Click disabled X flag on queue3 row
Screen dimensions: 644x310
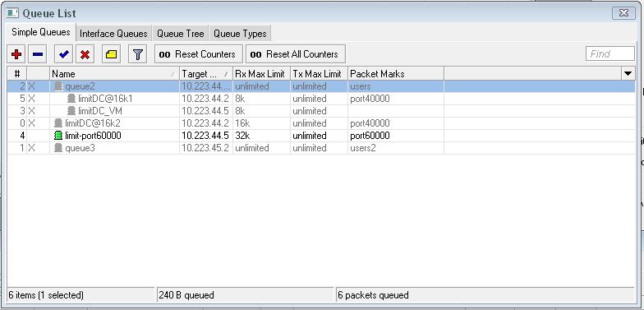pyautogui.click(x=31, y=148)
